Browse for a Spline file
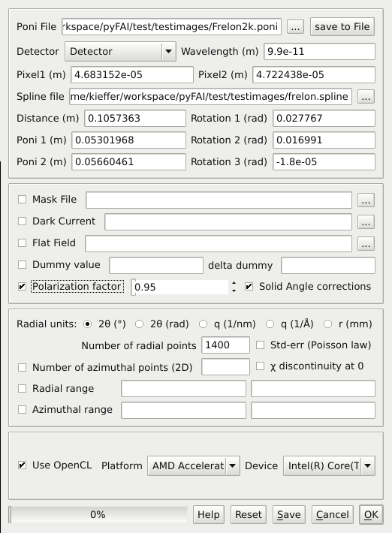The image size is (392, 533). point(366,97)
